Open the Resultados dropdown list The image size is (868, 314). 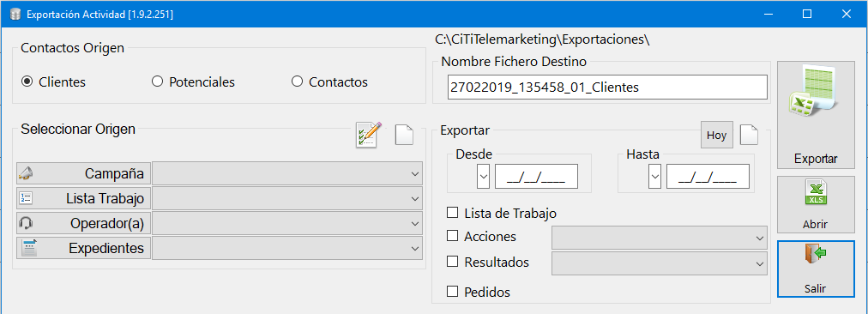660,263
